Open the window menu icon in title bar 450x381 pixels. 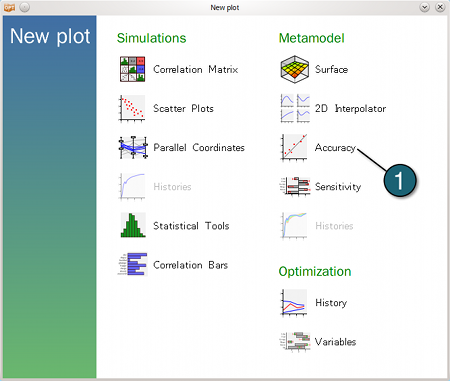(9, 7)
